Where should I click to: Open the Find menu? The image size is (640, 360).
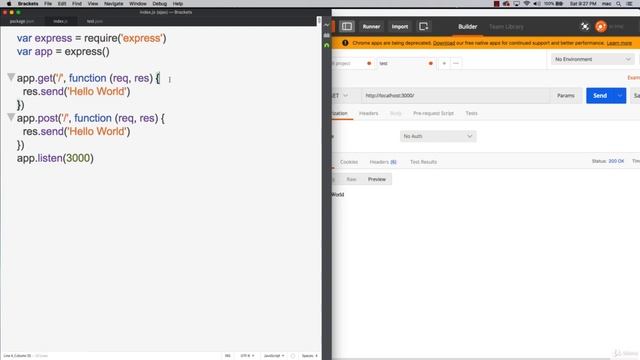click(x=77, y=4)
